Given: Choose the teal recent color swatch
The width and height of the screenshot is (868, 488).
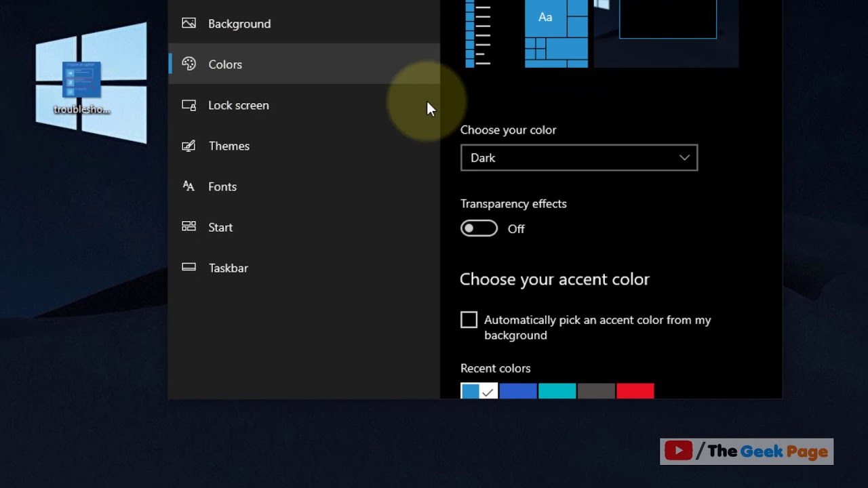Looking at the screenshot, I should pos(557,391).
